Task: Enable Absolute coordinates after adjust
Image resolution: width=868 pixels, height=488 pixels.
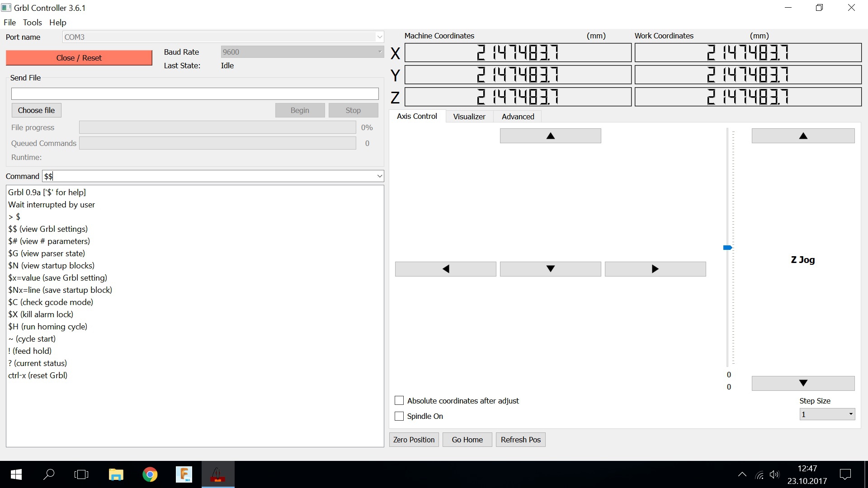Action: (x=399, y=400)
